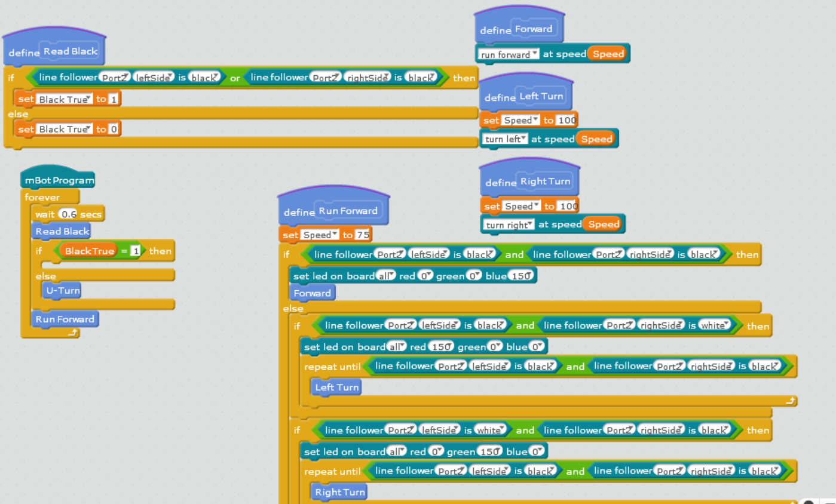This screenshot has width=836, height=504.
Task: Open the 'all' LED dropdown in the green 150 block
Action: pyautogui.click(x=397, y=452)
